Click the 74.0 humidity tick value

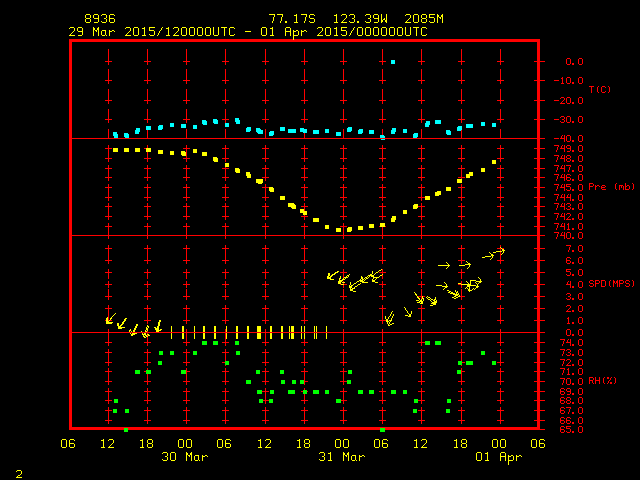(x=571, y=343)
